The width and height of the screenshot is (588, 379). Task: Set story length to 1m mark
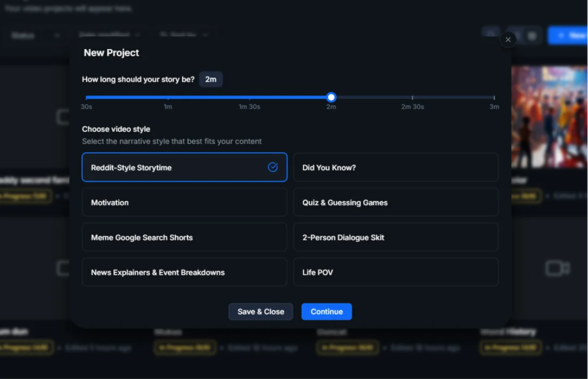click(x=168, y=98)
